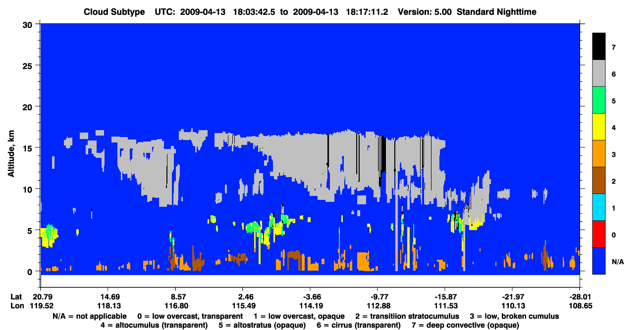
Task: Click the latitude value -21.97
Action: pos(512,297)
